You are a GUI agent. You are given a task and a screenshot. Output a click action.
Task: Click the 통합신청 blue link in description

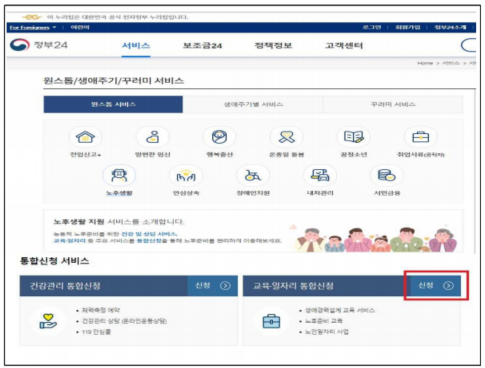click(x=149, y=241)
